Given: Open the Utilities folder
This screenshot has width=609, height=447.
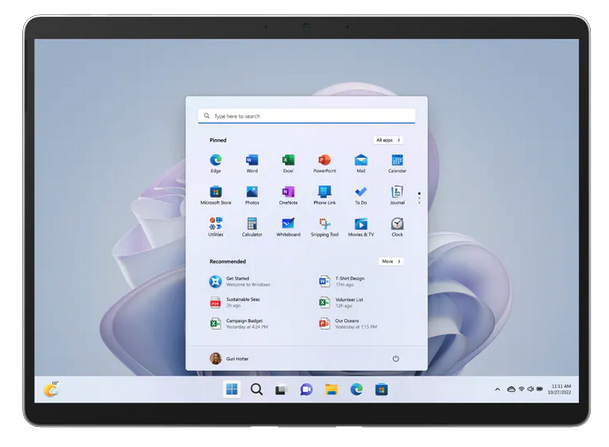Looking at the screenshot, I should (216, 227).
